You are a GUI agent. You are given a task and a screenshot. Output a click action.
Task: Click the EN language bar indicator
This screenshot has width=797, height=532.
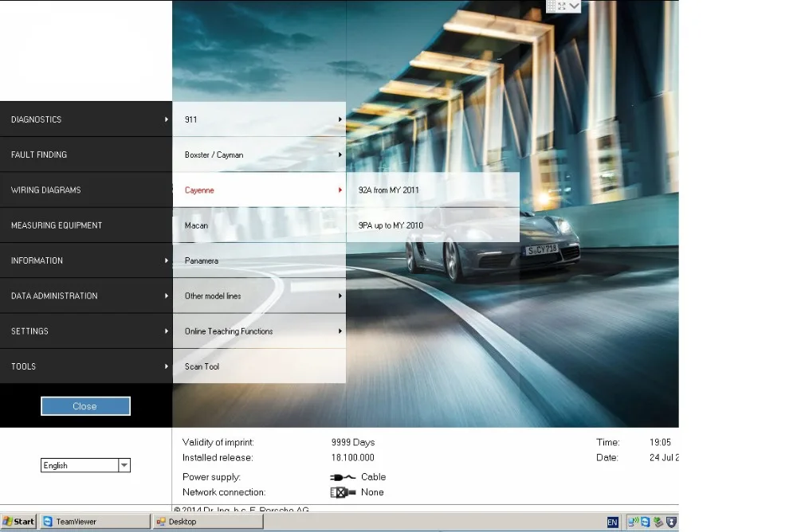612,522
